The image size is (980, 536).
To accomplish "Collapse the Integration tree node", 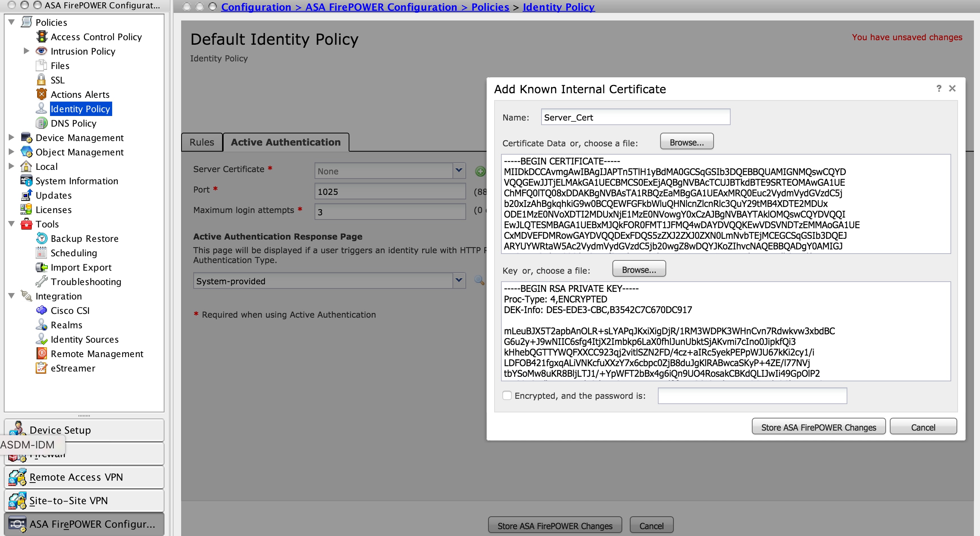I will (x=12, y=296).
